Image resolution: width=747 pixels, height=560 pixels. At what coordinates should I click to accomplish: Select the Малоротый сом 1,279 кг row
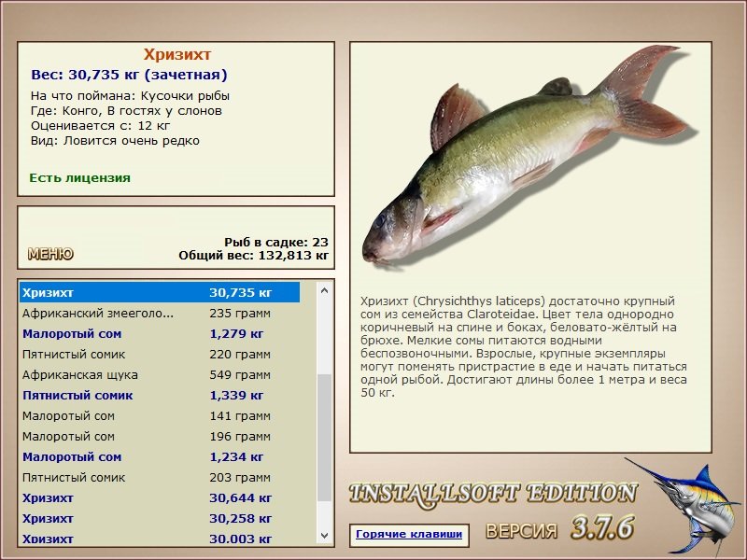tap(160, 334)
